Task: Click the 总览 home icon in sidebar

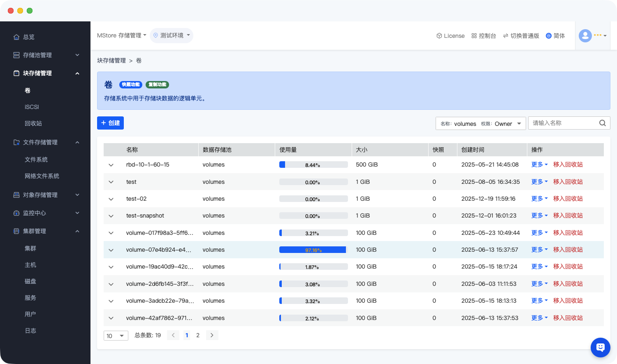Action: pos(16,37)
